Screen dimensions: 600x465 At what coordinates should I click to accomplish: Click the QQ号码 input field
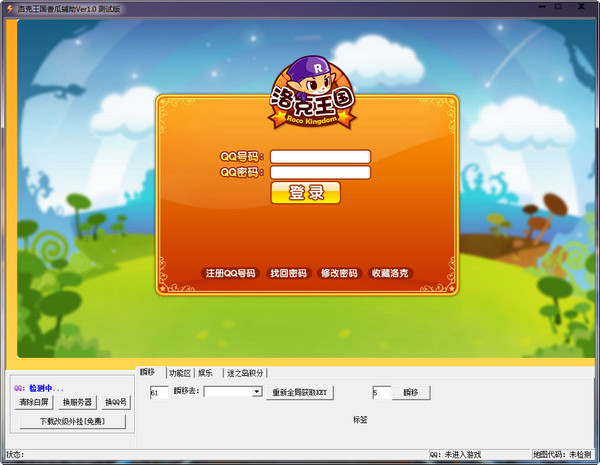tap(320, 157)
